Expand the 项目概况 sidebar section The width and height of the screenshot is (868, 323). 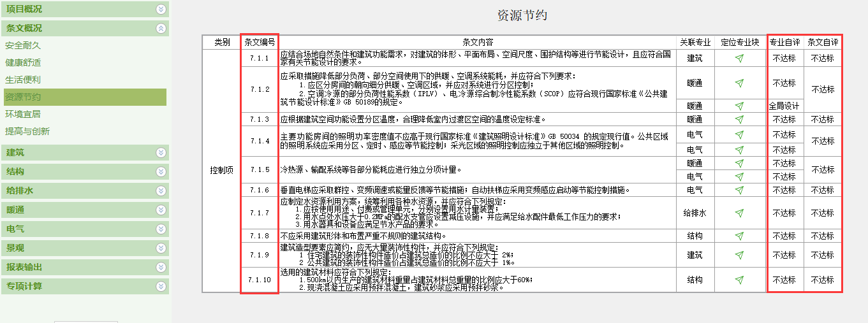click(x=161, y=10)
